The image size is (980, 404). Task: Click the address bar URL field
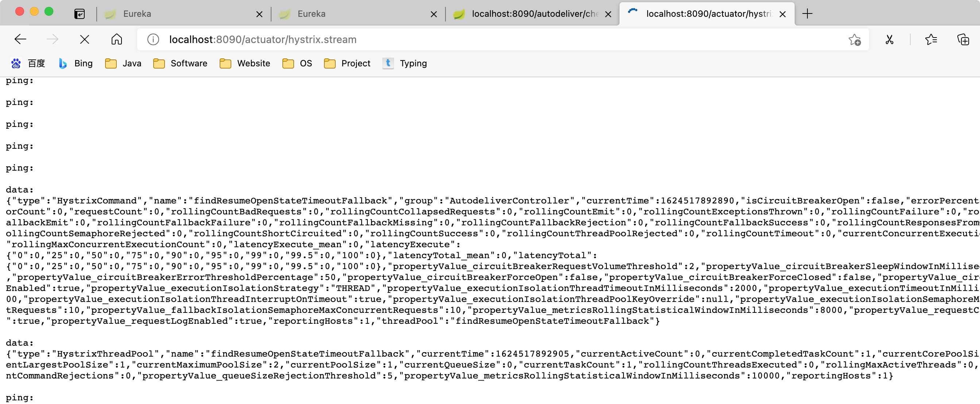[x=456, y=39]
